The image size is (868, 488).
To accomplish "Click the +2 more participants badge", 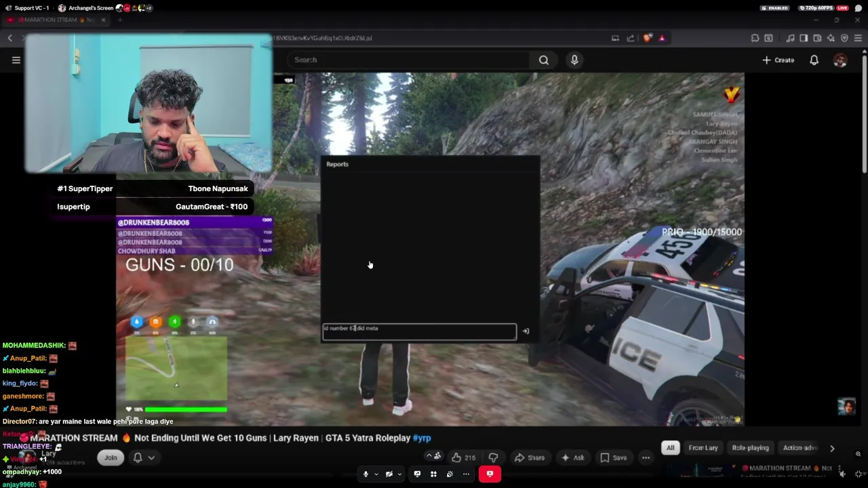I will pos(149,8).
